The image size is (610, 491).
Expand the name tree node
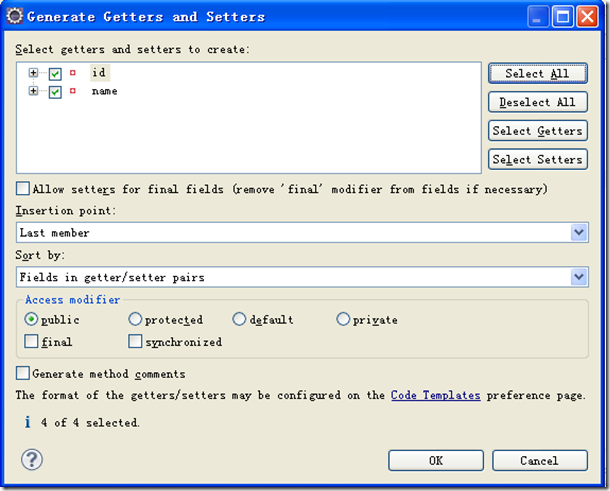coord(34,91)
